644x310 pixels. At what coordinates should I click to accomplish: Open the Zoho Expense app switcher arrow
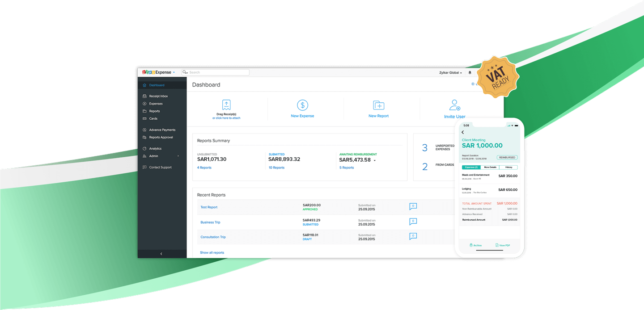(x=174, y=72)
